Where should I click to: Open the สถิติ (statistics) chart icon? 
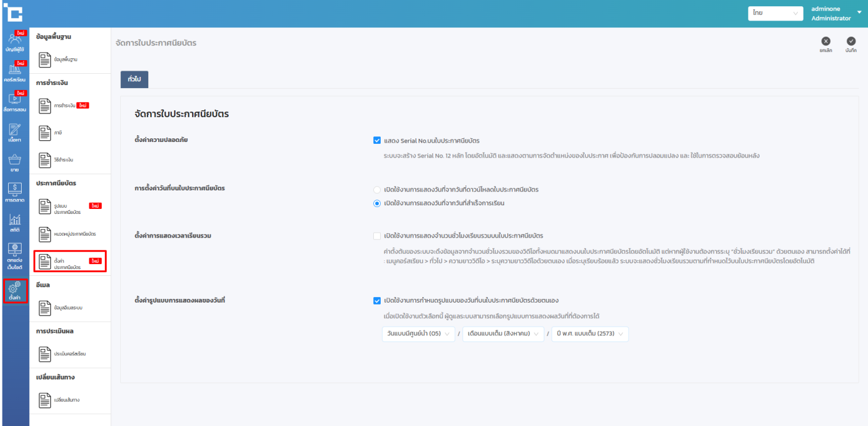[14, 223]
